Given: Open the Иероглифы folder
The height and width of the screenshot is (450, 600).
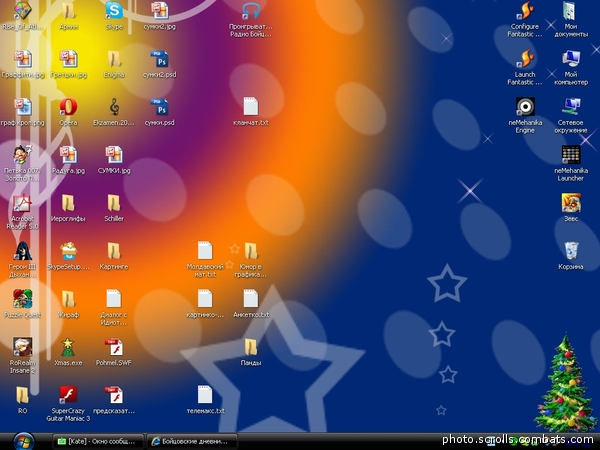Looking at the screenshot, I should click(68, 203).
